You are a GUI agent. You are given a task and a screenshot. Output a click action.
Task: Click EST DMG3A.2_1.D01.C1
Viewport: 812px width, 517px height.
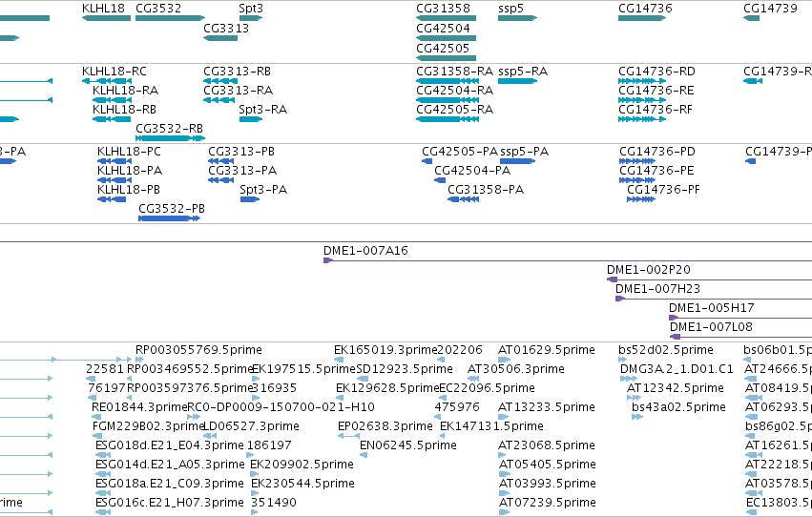[x=629, y=379]
